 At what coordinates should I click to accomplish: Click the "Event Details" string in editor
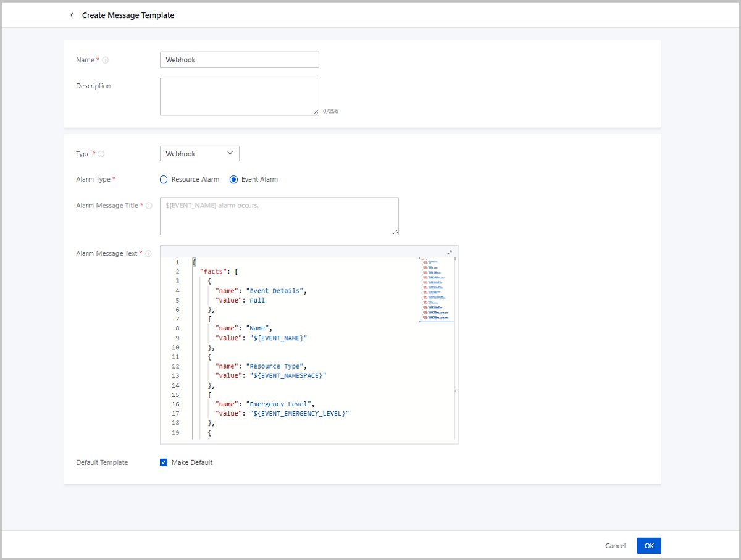[x=275, y=291]
